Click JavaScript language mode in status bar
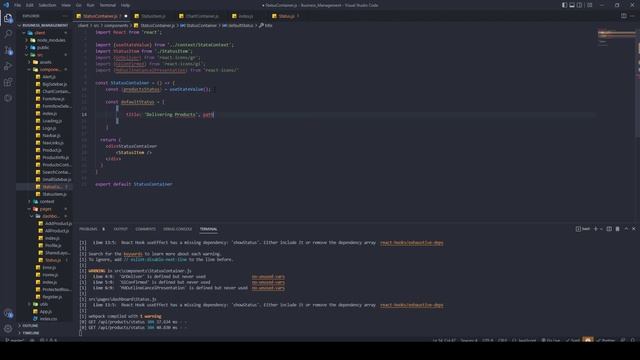Screen dimensions: 640x360 (x=524, y=340)
